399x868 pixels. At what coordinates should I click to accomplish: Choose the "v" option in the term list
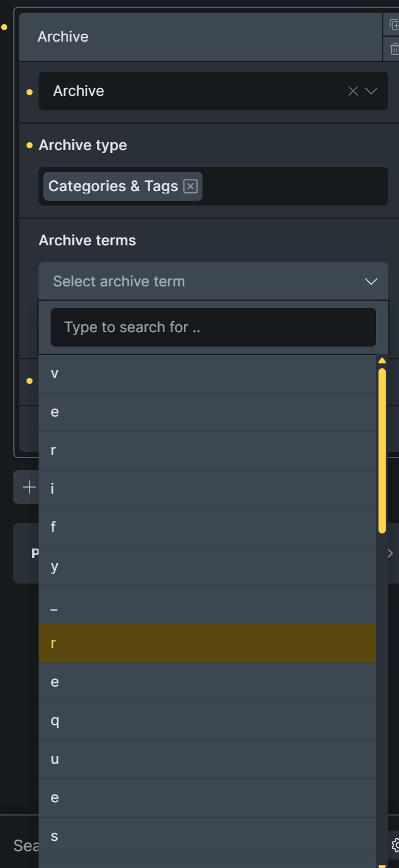207,374
